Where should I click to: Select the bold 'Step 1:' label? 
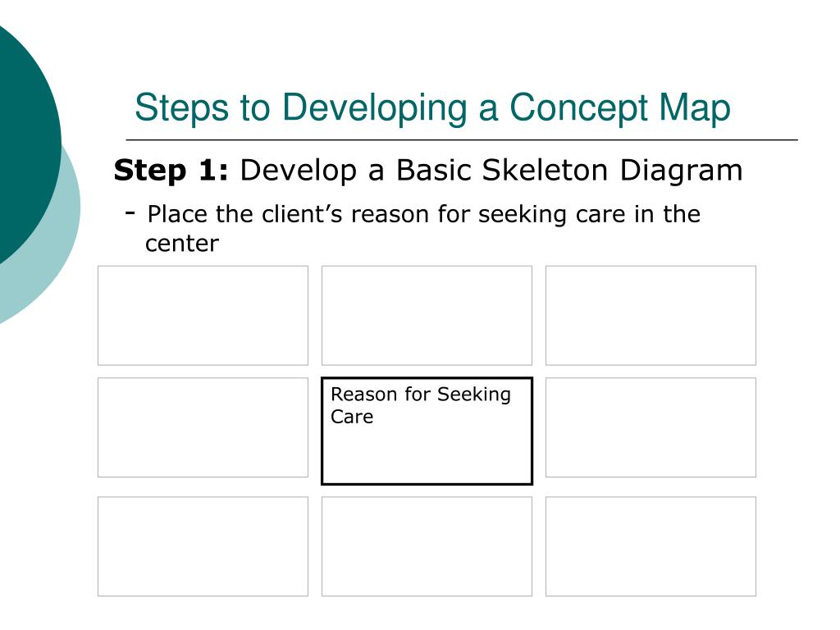pos(171,171)
